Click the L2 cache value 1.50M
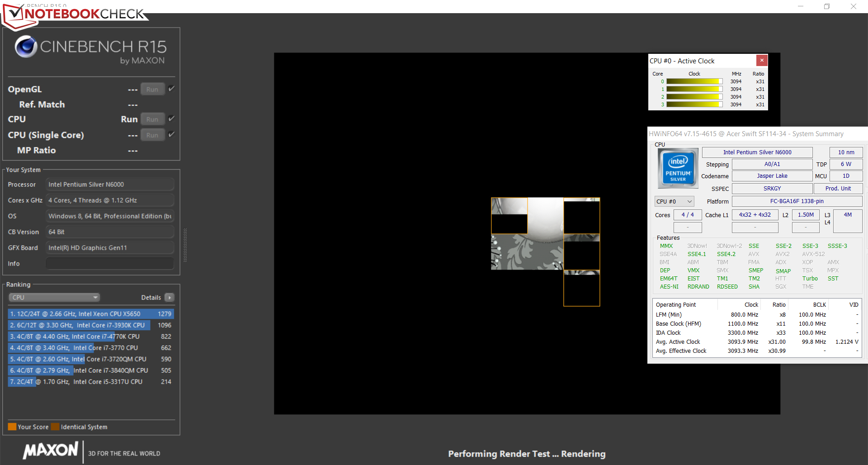Viewport: 868px width, 465px height. point(806,215)
